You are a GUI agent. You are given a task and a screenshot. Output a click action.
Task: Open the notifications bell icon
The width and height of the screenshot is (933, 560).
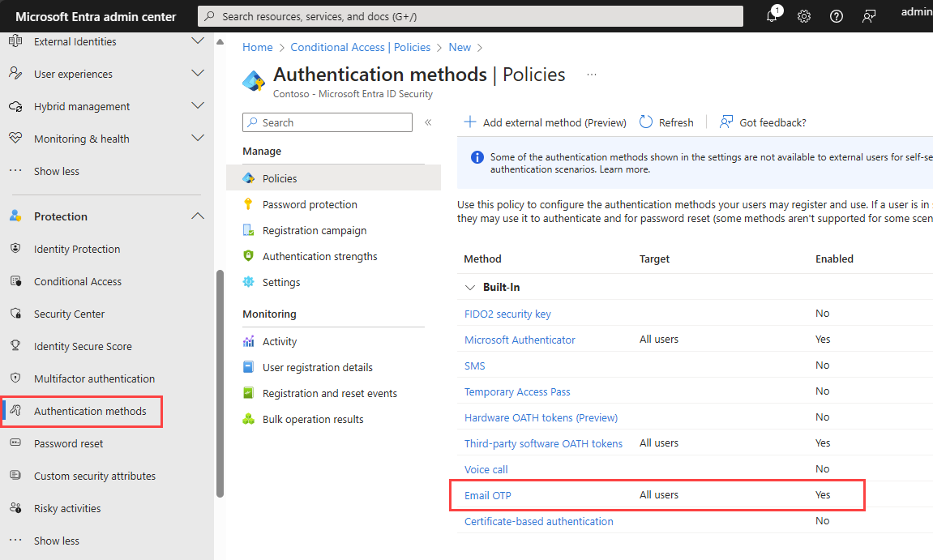click(772, 16)
